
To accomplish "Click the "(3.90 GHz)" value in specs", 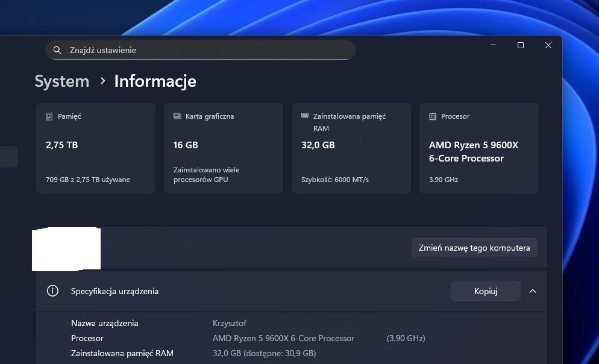I will click(406, 338).
